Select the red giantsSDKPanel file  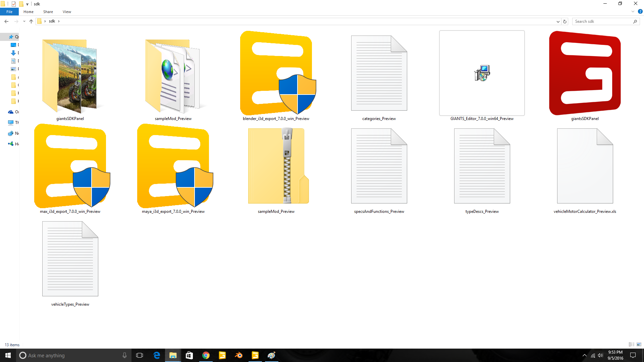tap(585, 74)
